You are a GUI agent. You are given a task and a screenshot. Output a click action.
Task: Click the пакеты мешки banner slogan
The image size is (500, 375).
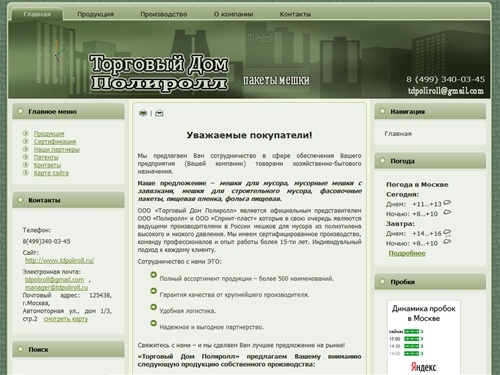(x=276, y=80)
